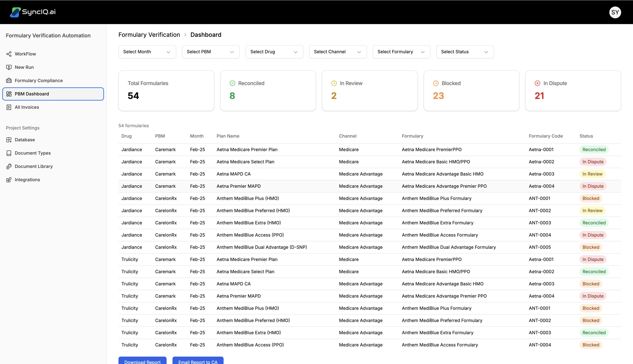Click Email Report to CA button

[197, 361]
